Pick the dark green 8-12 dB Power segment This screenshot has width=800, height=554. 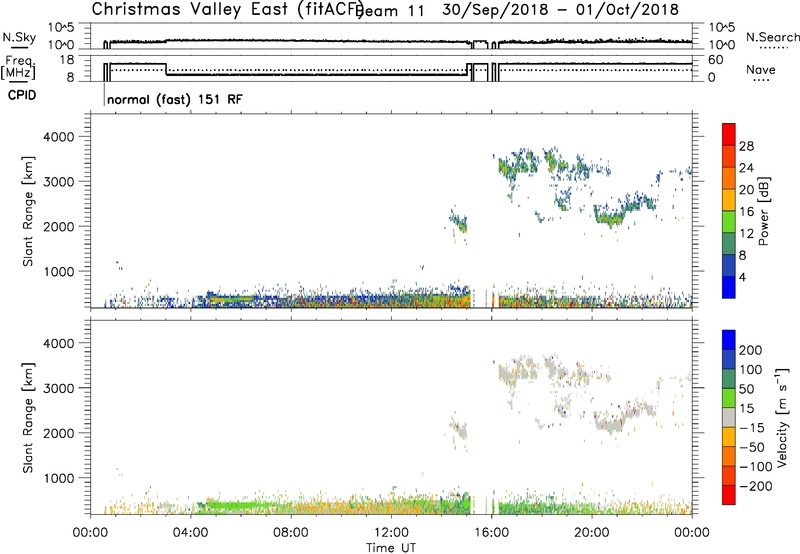[x=729, y=243]
